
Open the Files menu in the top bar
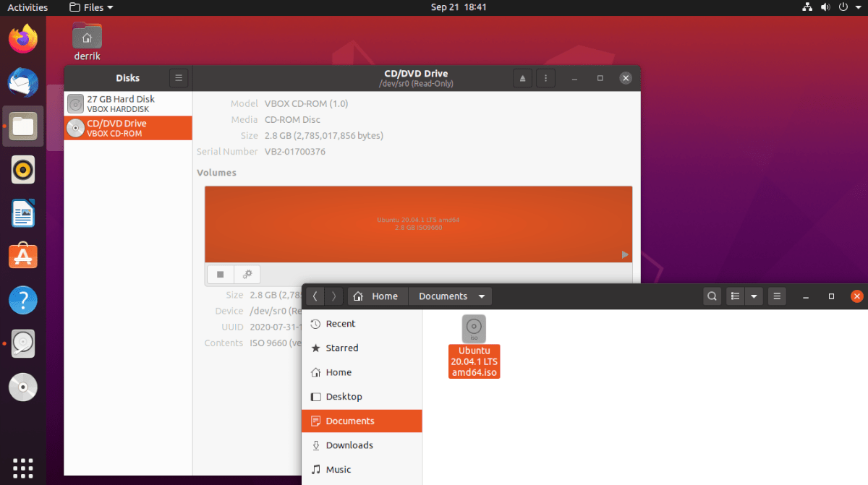click(x=90, y=7)
